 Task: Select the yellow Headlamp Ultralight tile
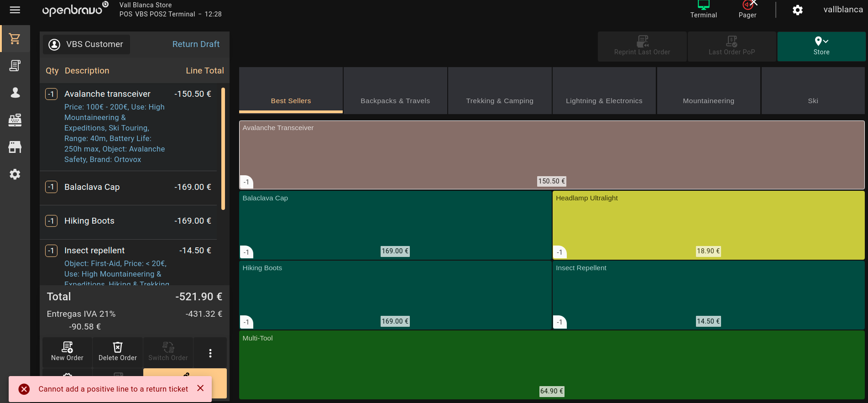pos(708,225)
